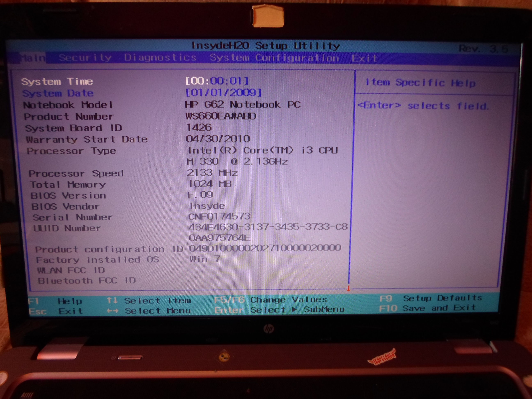Click the Win 7 OS value
This screenshot has width=532, height=399.
point(205,259)
